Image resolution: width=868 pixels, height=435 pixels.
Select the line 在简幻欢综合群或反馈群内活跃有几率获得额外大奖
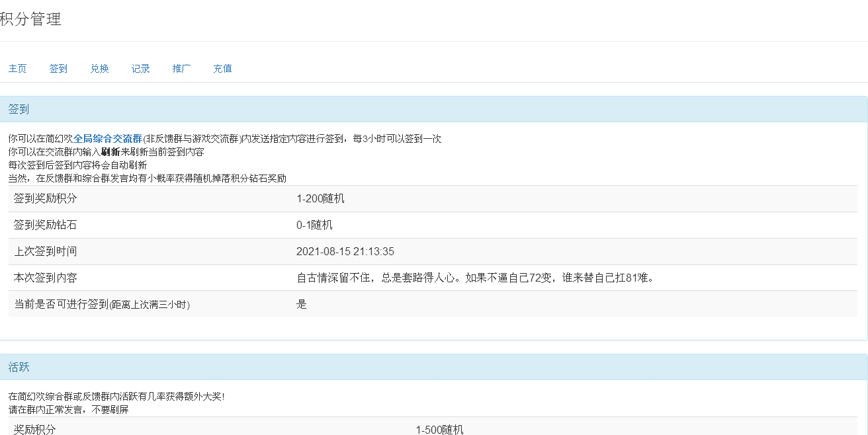(116, 397)
